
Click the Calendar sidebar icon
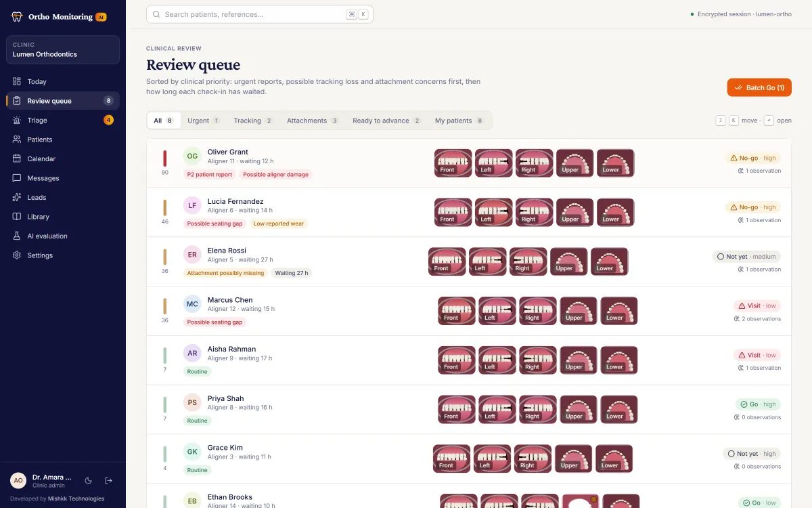[17, 158]
